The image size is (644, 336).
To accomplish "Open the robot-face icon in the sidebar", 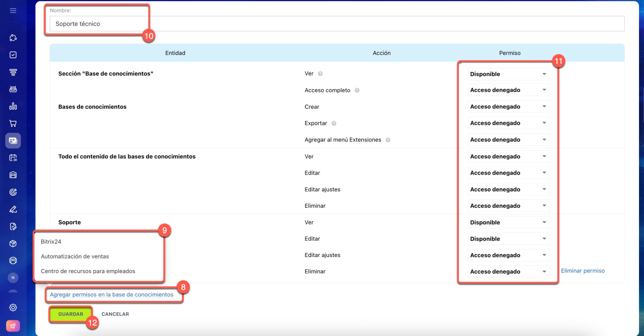I will pyautogui.click(x=13, y=89).
